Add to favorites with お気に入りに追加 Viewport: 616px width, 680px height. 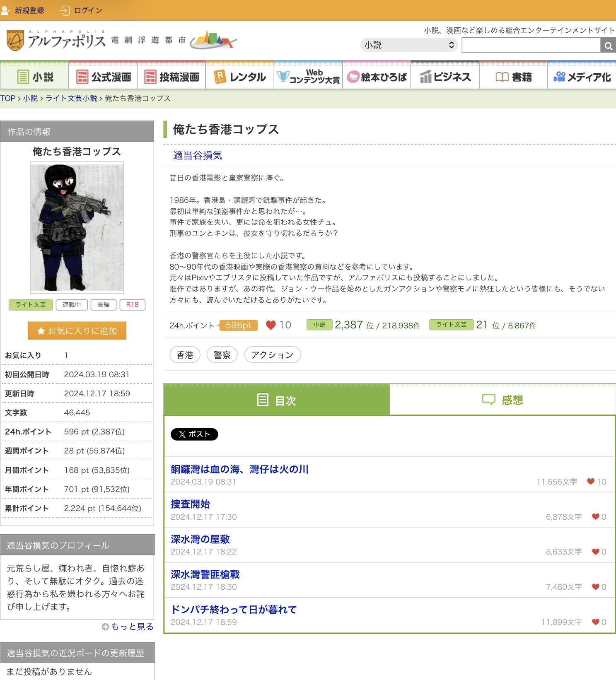pyautogui.click(x=77, y=330)
